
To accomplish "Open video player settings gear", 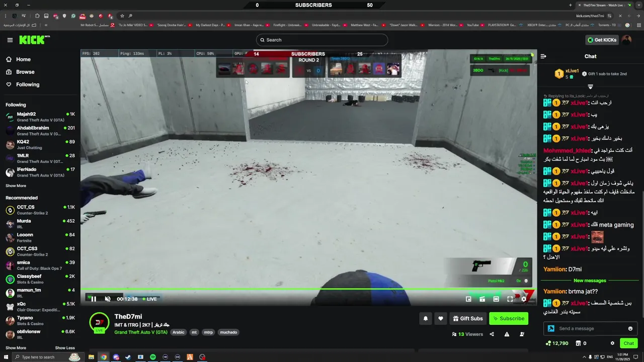I will point(524,299).
